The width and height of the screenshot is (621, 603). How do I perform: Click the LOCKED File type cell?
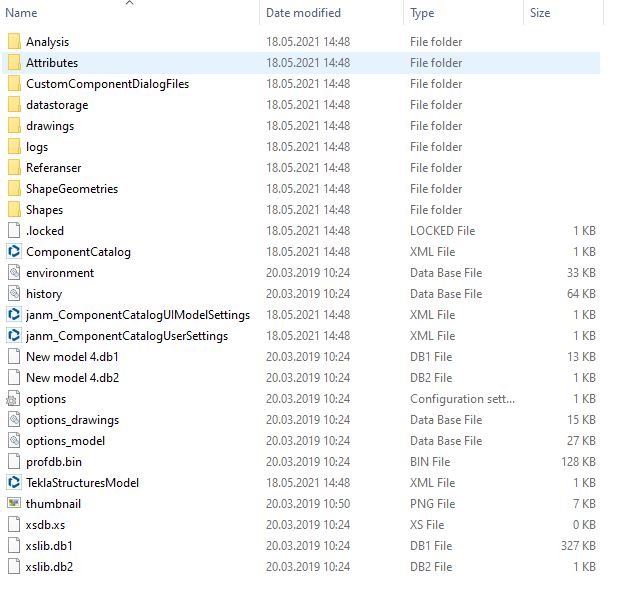click(x=442, y=230)
